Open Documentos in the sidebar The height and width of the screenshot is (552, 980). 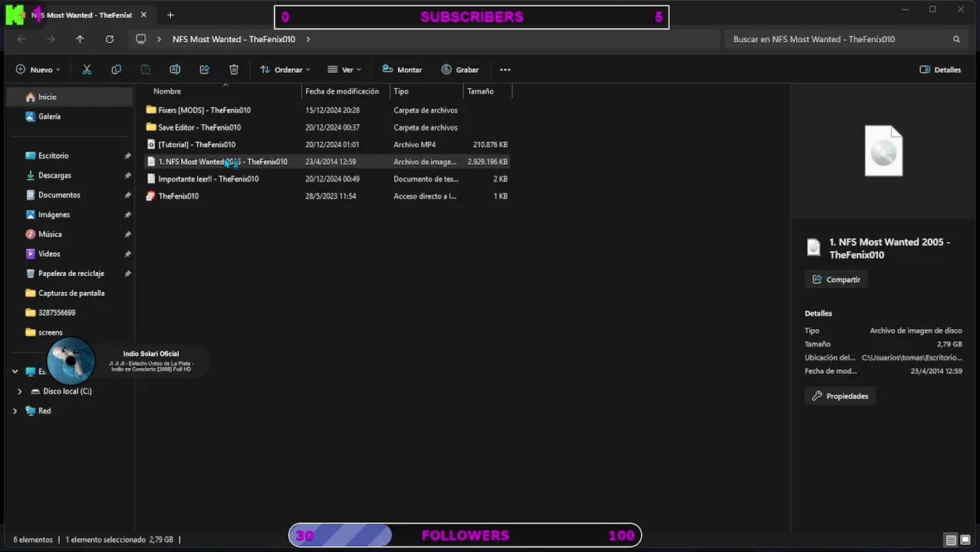(59, 195)
